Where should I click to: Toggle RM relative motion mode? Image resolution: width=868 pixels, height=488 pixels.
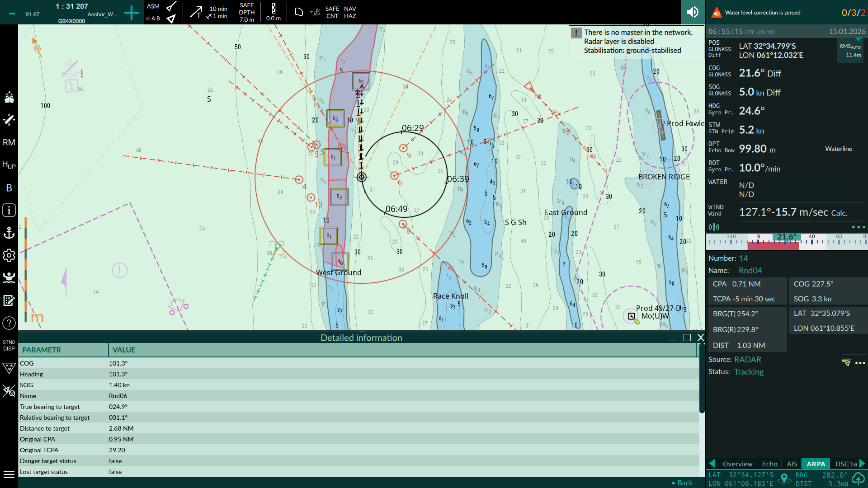tap(9, 142)
